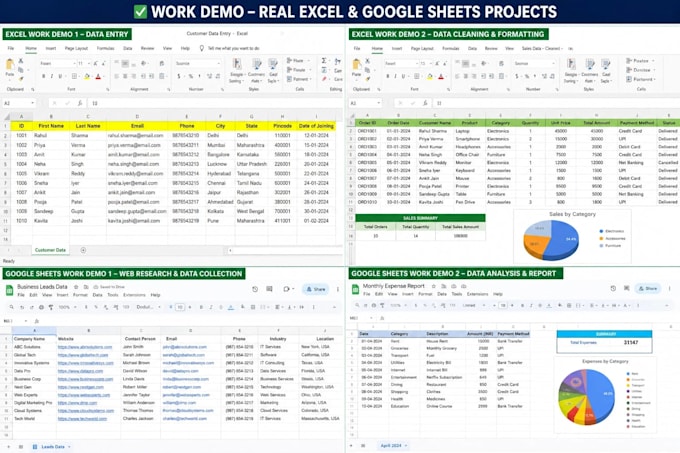Open font name dropdown in Customer Data Entry

74,64
